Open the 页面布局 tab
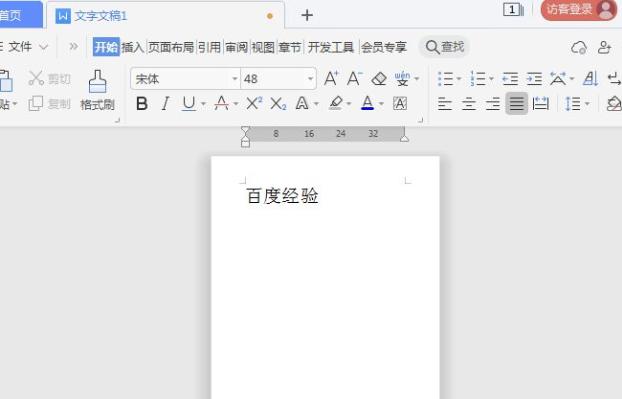Screen dimensions: 622x399 click(171, 47)
